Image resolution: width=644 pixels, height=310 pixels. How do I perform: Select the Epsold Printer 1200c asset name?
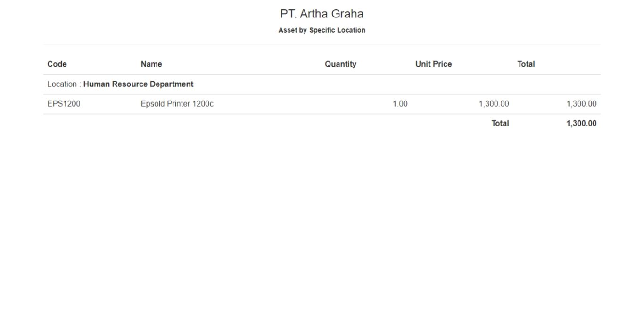click(x=177, y=104)
